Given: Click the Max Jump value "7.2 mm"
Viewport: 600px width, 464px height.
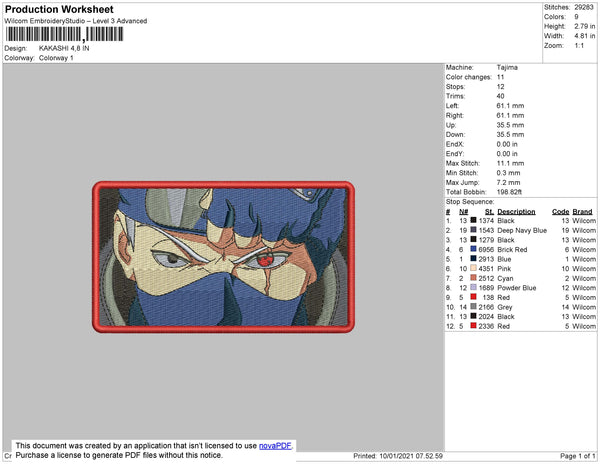Looking at the screenshot, I should pyautogui.click(x=508, y=182).
